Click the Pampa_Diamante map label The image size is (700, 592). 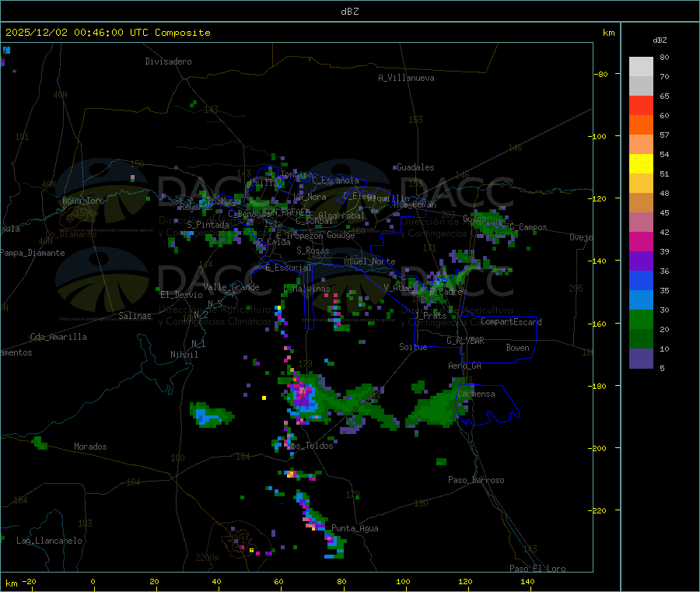coord(33,253)
